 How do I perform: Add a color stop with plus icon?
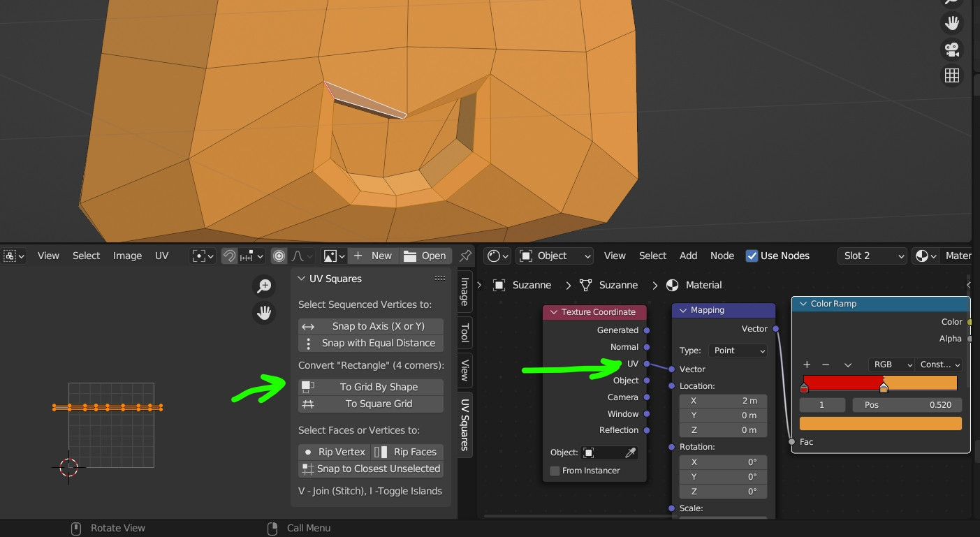tap(807, 365)
